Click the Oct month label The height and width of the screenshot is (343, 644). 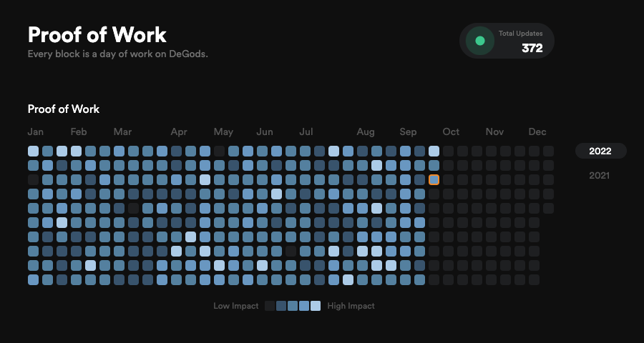coord(451,131)
